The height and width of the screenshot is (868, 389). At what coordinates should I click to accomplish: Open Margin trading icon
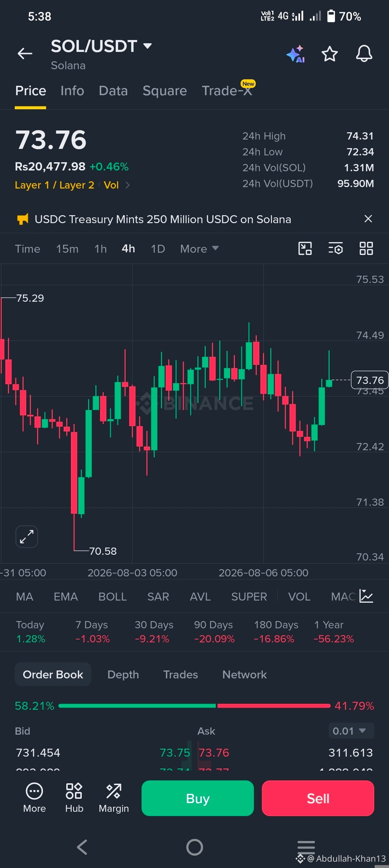(114, 798)
